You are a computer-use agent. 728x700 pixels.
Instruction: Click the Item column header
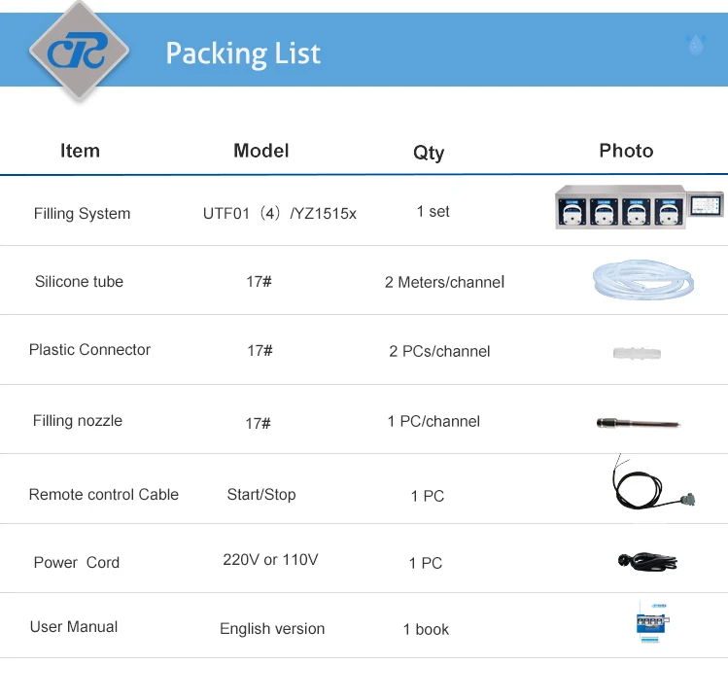click(80, 151)
